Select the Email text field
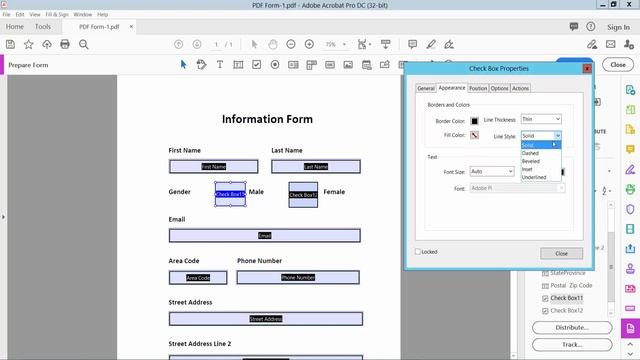The width and height of the screenshot is (640, 360). pos(264,236)
